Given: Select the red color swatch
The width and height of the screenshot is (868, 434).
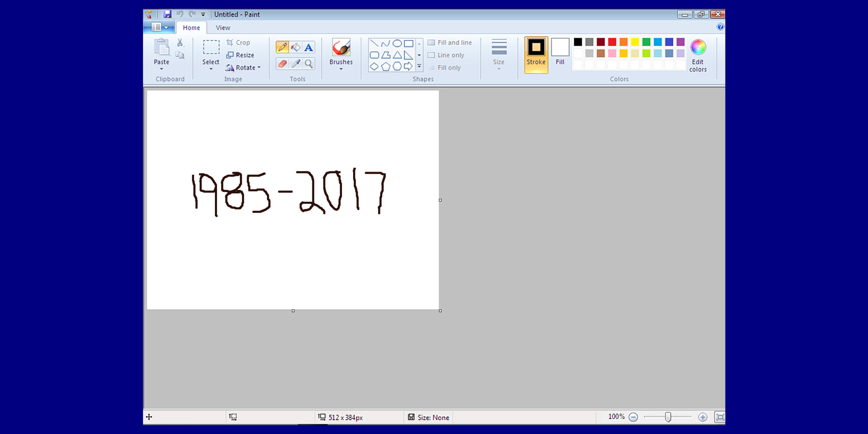Looking at the screenshot, I should click(x=612, y=42).
